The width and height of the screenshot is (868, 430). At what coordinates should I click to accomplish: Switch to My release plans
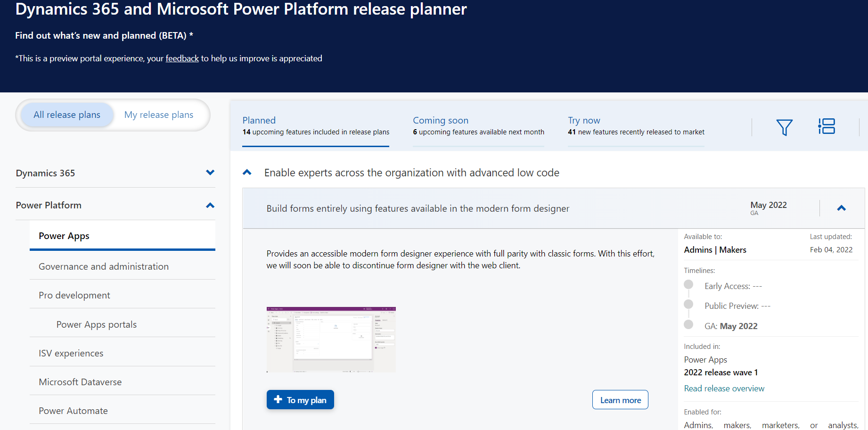(159, 115)
